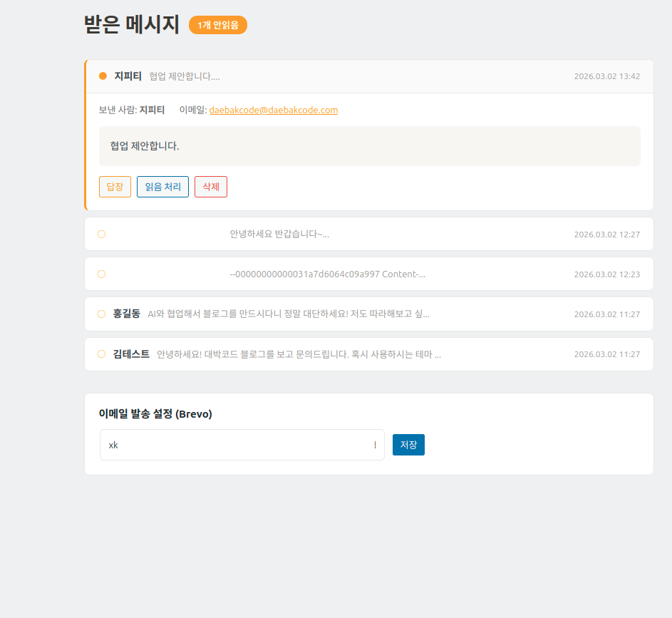The height and width of the screenshot is (618, 672).
Task: Click the hollow status circle on the 12:27 message
Action: pyautogui.click(x=101, y=234)
